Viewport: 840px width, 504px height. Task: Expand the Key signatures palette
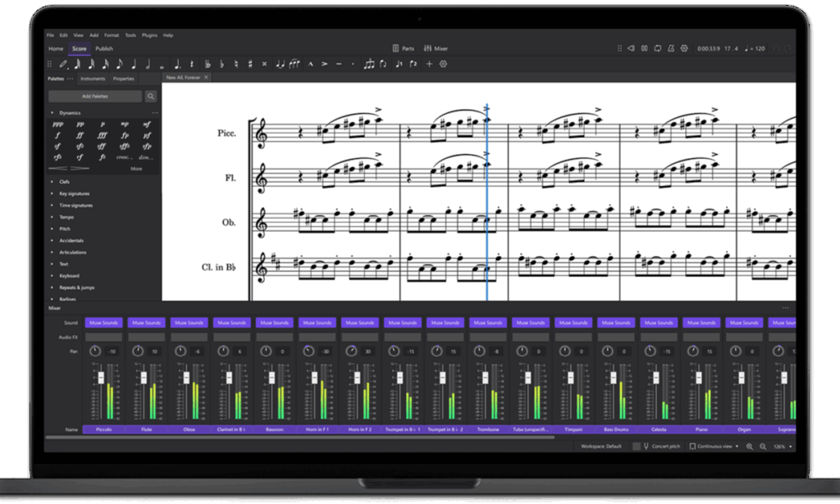coord(75,193)
